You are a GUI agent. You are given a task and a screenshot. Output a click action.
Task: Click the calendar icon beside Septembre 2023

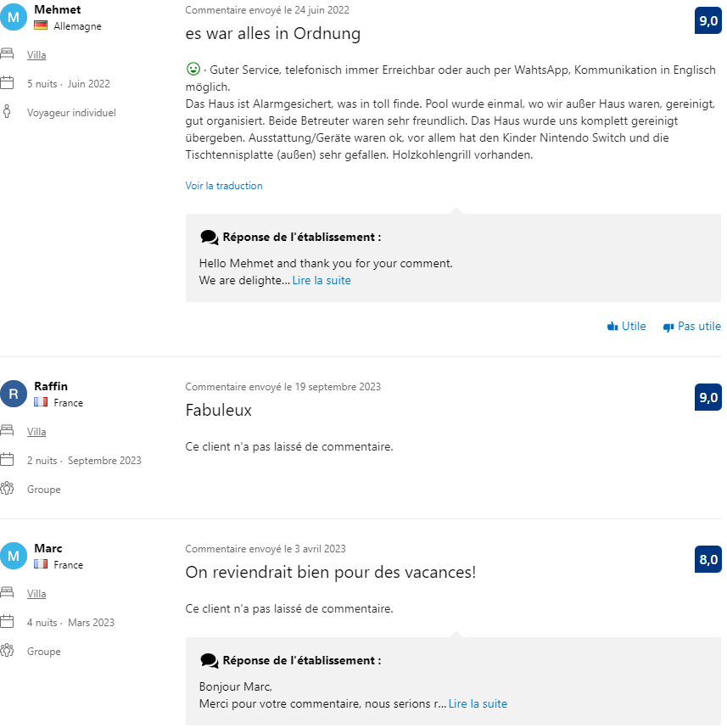(8, 460)
